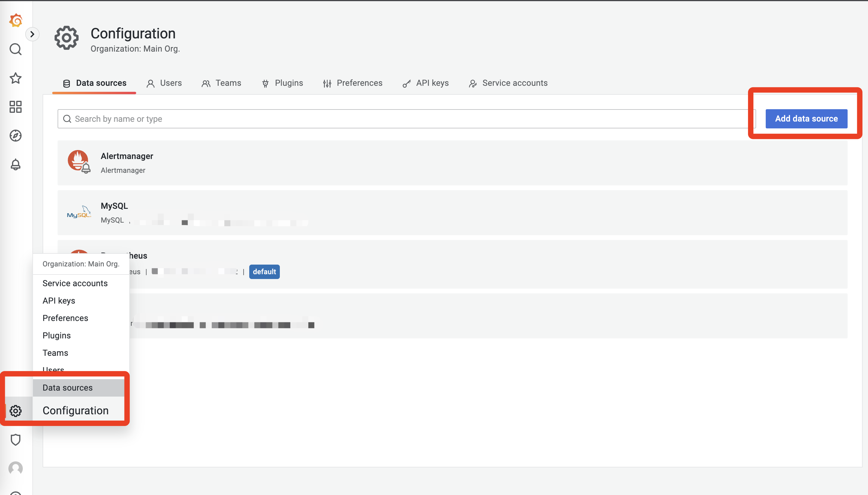Viewport: 868px width, 495px height.
Task: Select API keys in popup menu
Action: pyautogui.click(x=59, y=301)
